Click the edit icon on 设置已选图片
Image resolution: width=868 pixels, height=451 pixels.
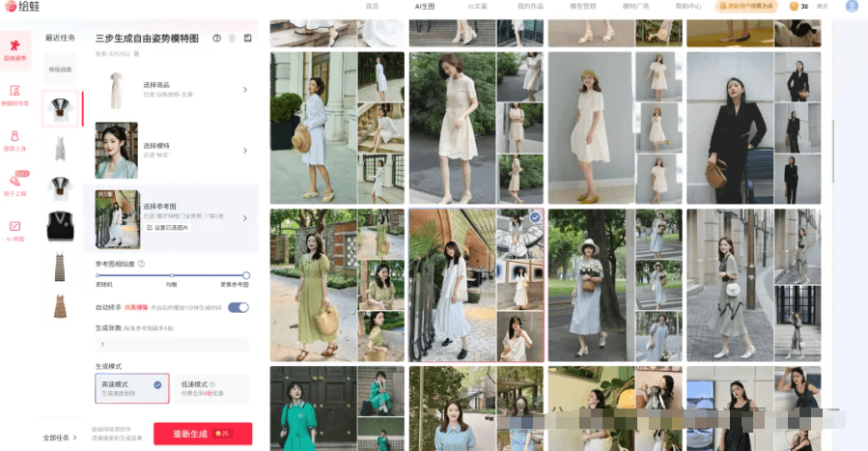[150, 228]
